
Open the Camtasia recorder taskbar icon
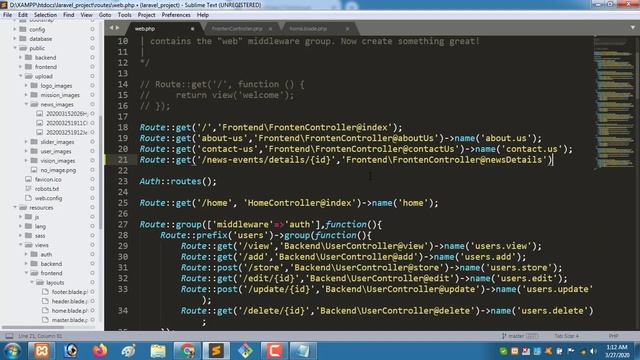point(274,351)
